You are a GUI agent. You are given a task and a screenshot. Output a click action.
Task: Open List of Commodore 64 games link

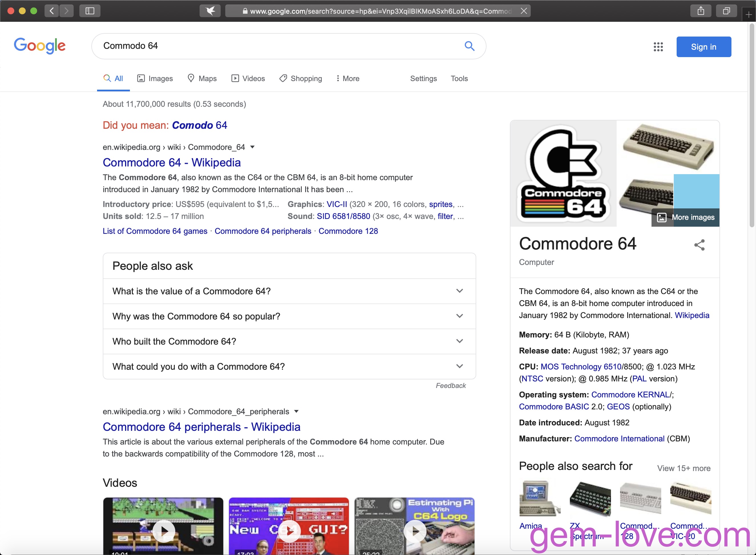point(155,231)
